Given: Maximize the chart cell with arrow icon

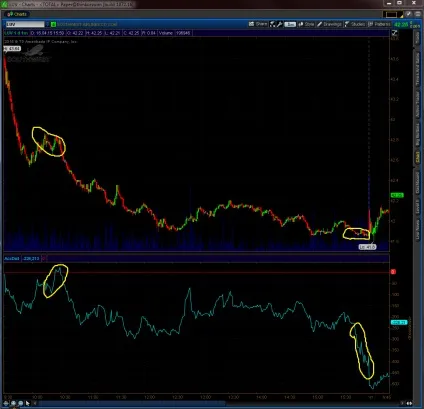Looking at the screenshot, I should pos(394,32).
